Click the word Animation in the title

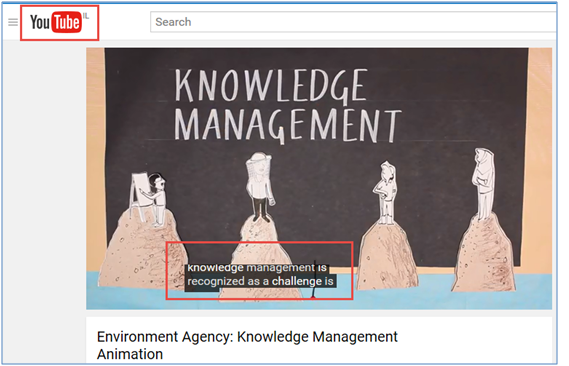pyautogui.click(x=130, y=354)
